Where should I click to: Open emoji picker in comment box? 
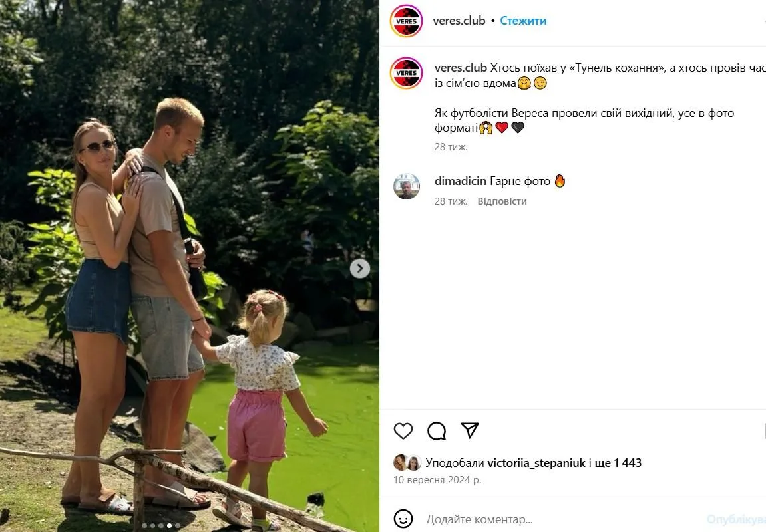point(403,519)
